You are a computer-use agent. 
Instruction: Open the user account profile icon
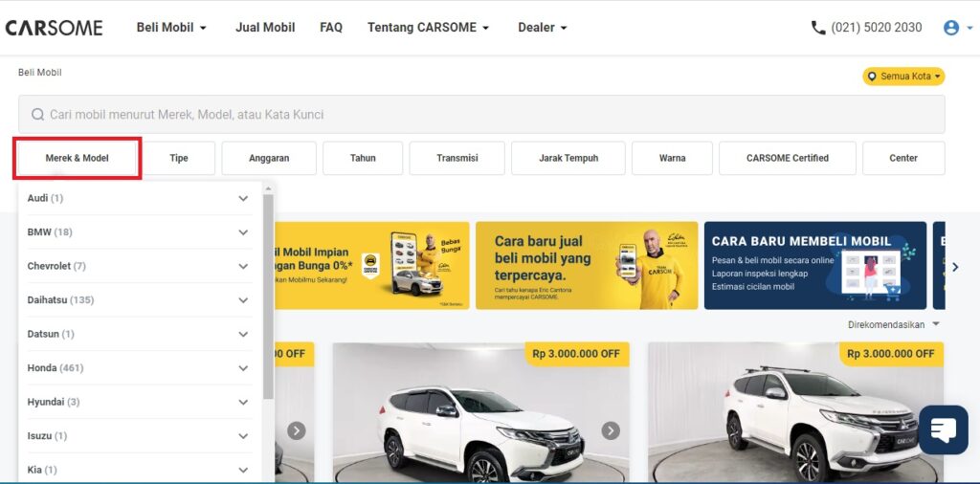pyautogui.click(x=951, y=28)
